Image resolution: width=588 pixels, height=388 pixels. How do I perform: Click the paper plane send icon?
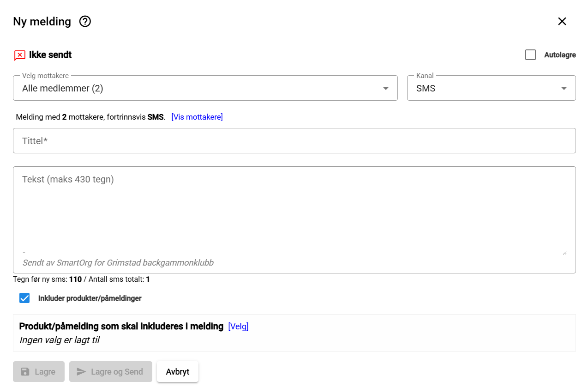coord(81,372)
